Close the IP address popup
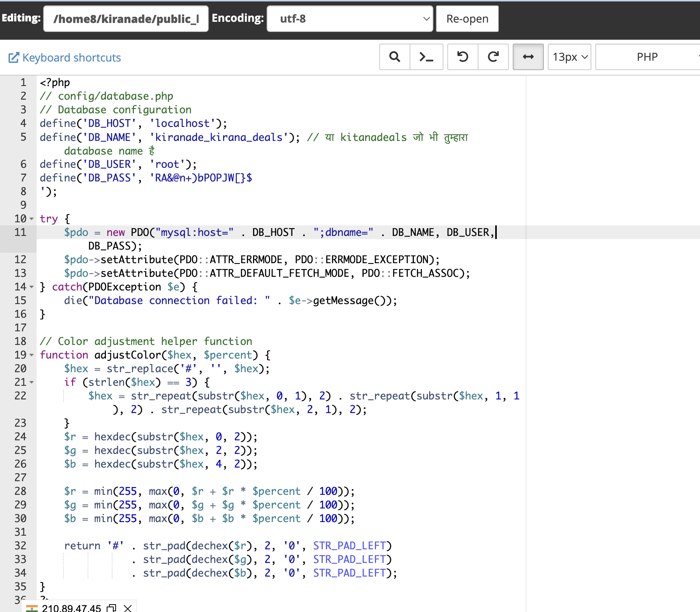Screen dimensions: 700x612 point(127,608)
